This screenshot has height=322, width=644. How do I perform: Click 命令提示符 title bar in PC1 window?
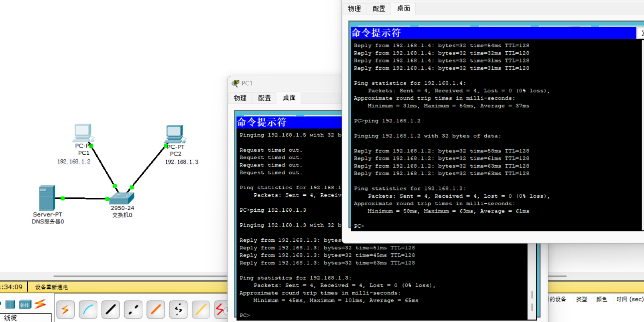(x=289, y=122)
